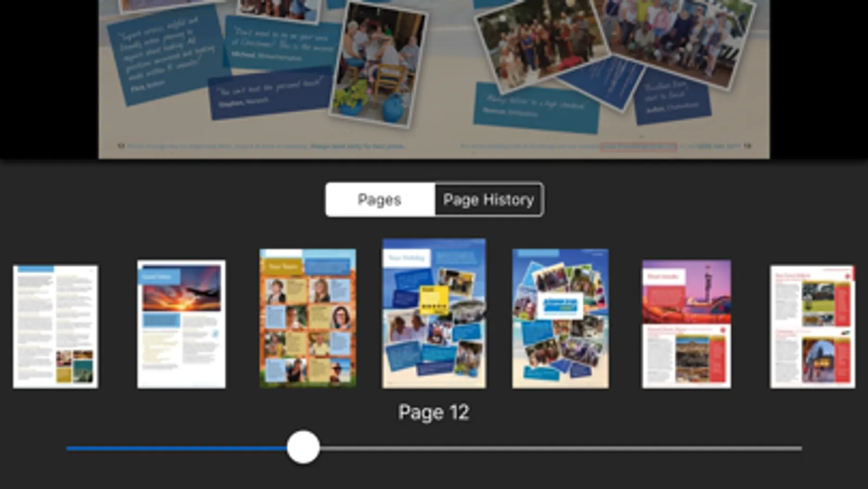The height and width of the screenshot is (489, 868).
Task: Click the Page 12 label
Action: (x=434, y=412)
